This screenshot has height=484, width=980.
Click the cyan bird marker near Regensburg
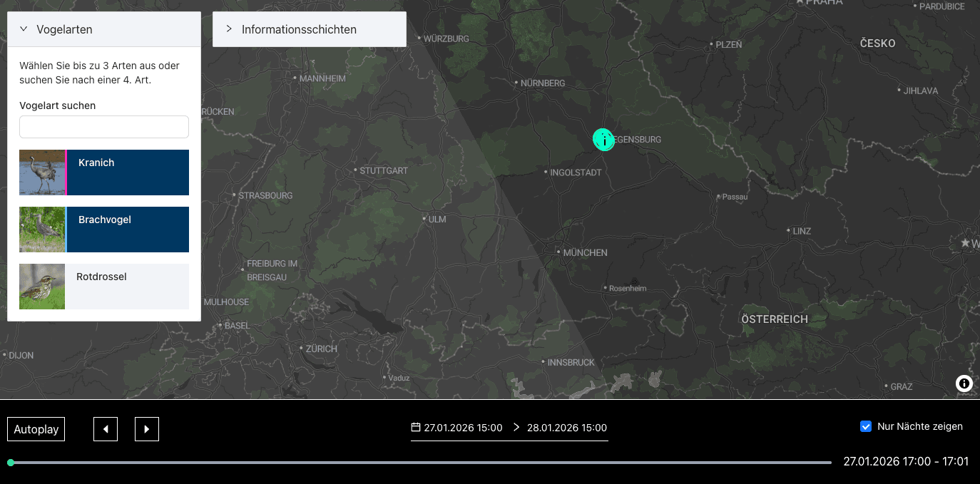point(603,140)
